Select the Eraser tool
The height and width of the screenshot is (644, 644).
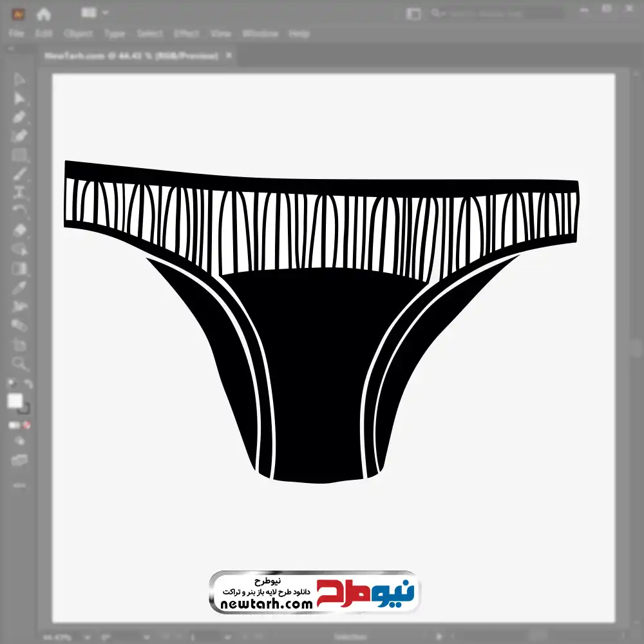pyautogui.click(x=19, y=230)
